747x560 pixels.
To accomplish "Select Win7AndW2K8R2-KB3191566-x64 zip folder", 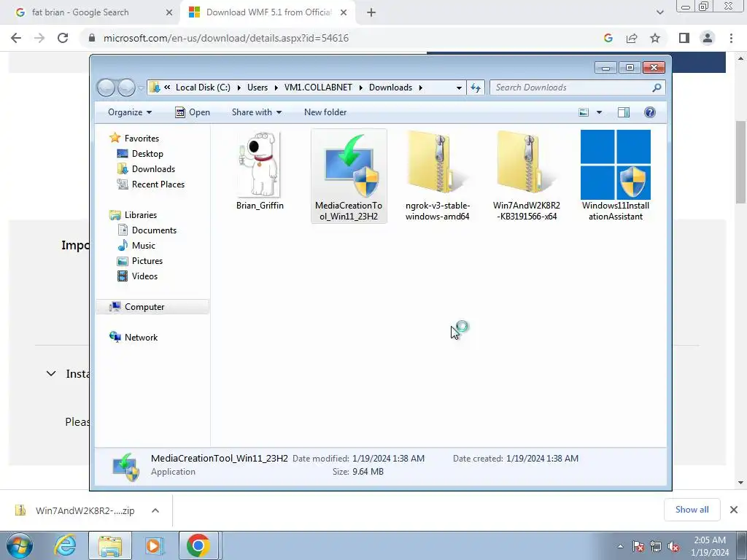I will (527, 176).
